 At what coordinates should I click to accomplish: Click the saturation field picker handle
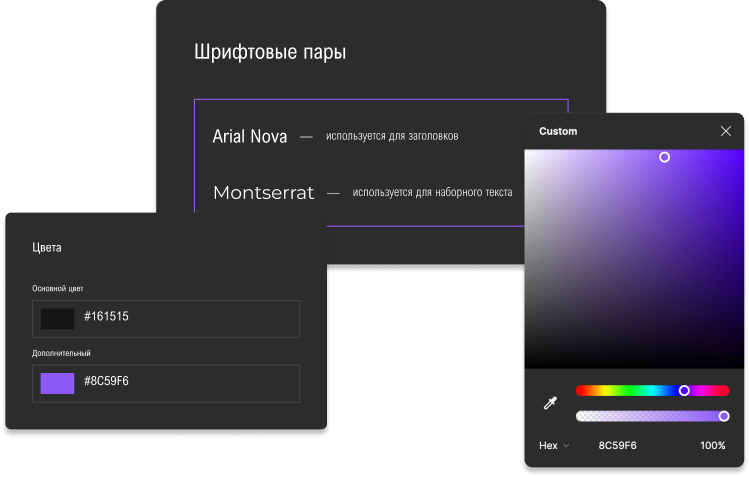click(x=664, y=157)
